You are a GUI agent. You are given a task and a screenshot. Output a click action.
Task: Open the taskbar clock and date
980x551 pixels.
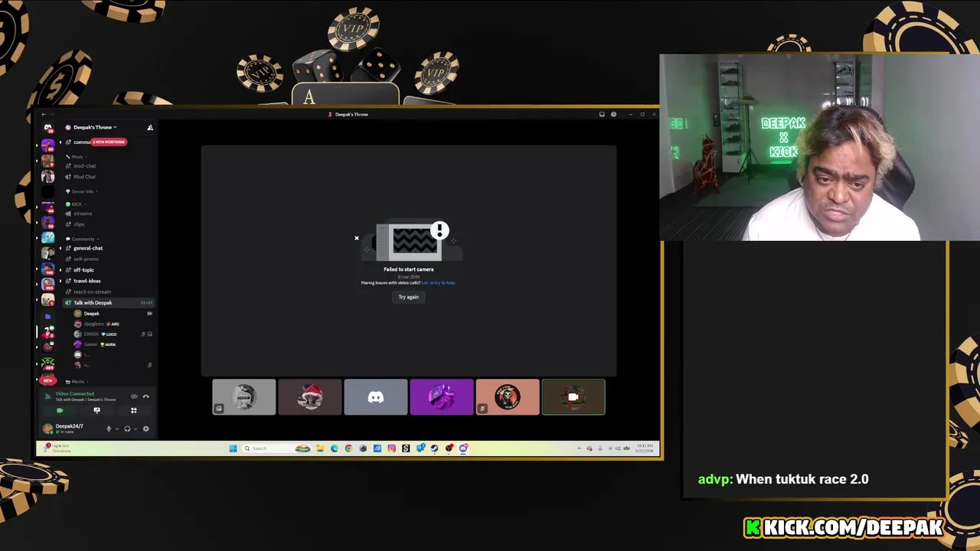point(644,448)
